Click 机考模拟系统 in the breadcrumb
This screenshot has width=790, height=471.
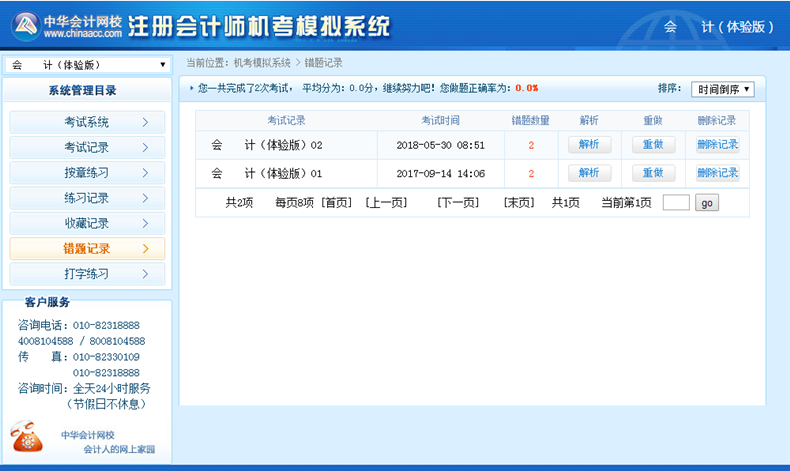click(x=262, y=63)
